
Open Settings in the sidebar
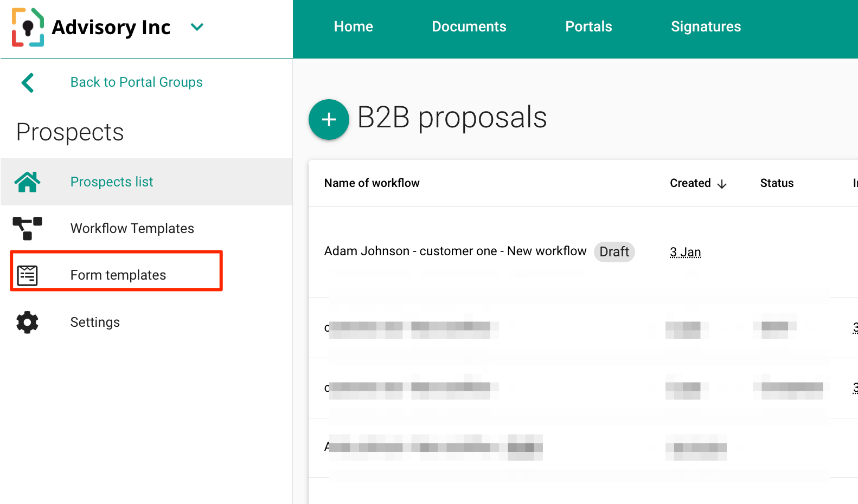pyautogui.click(x=95, y=322)
